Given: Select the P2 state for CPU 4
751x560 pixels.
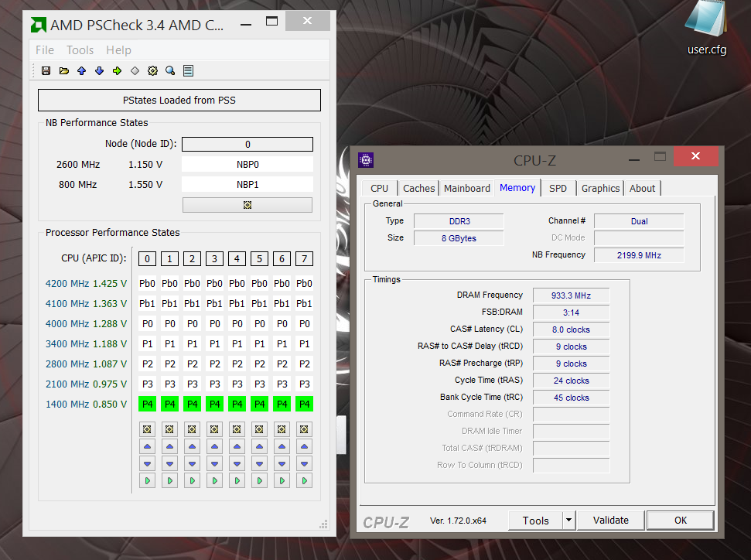Looking at the screenshot, I should click(x=237, y=364).
